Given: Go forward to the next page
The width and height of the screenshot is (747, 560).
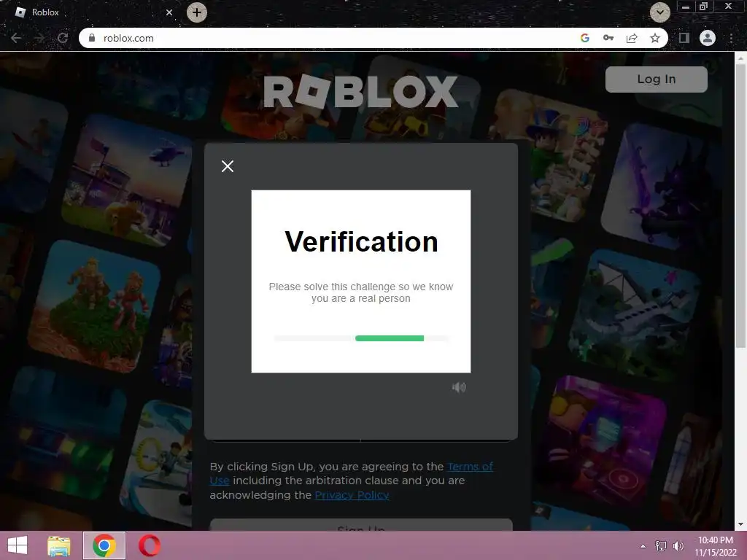Looking at the screenshot, I should pyautogui.click(x=39, y=38).
